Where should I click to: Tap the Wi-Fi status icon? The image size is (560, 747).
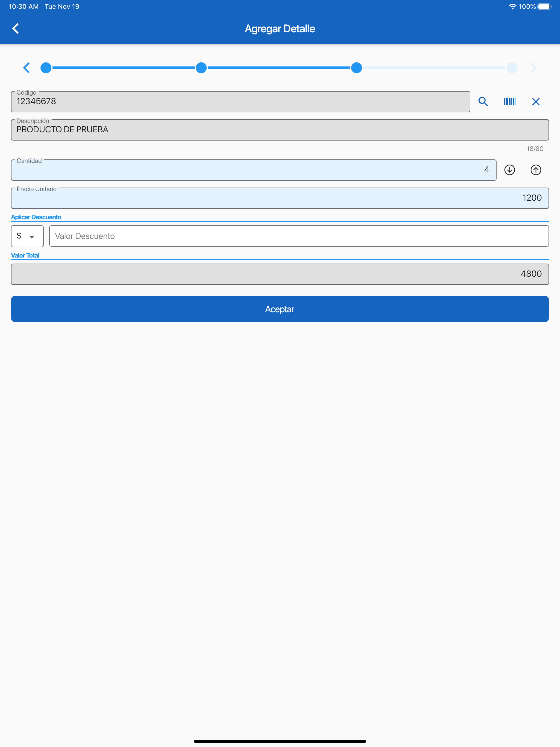pyautogui.click(x=512, y=6)
